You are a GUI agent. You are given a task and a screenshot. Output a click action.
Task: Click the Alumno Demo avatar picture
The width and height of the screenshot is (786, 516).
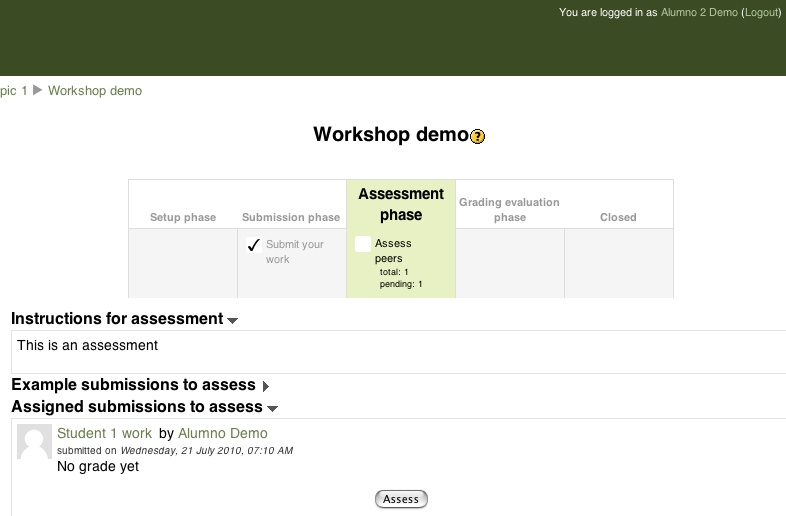(x=34, y=441)
